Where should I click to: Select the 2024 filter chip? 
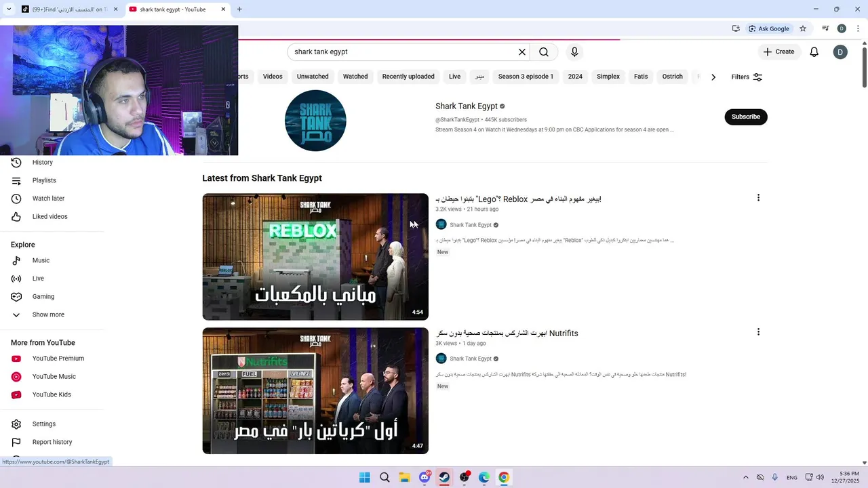(x=575, y=77)
